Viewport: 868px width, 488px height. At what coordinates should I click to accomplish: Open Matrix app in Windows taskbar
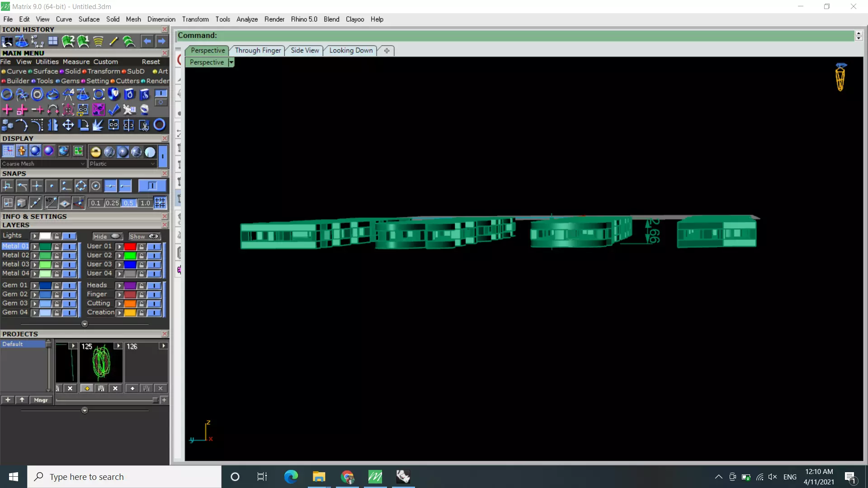point(375,477)
